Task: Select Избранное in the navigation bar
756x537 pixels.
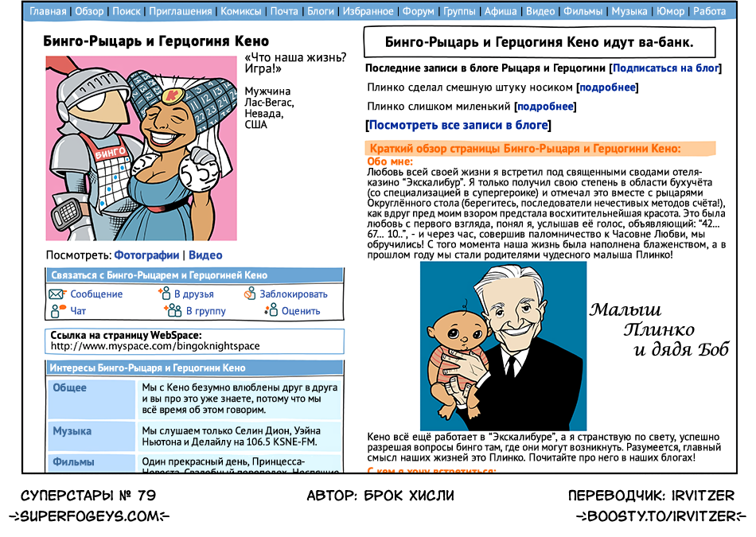Action: click(368, 11)
